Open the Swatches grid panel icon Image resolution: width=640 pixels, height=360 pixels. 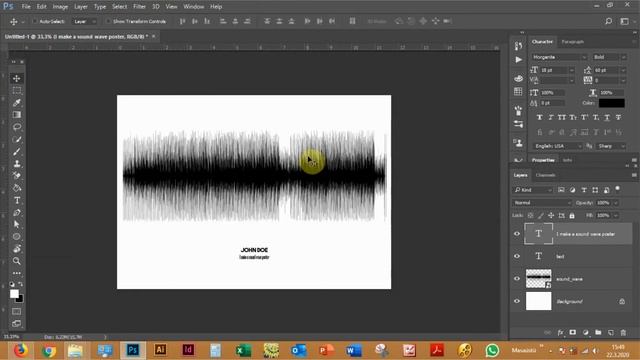518,91
